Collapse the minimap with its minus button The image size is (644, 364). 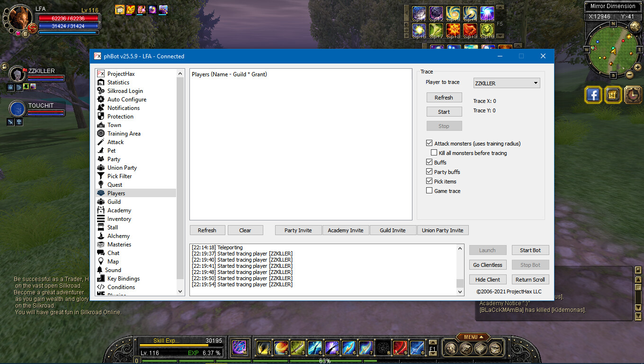click(629, 75)
